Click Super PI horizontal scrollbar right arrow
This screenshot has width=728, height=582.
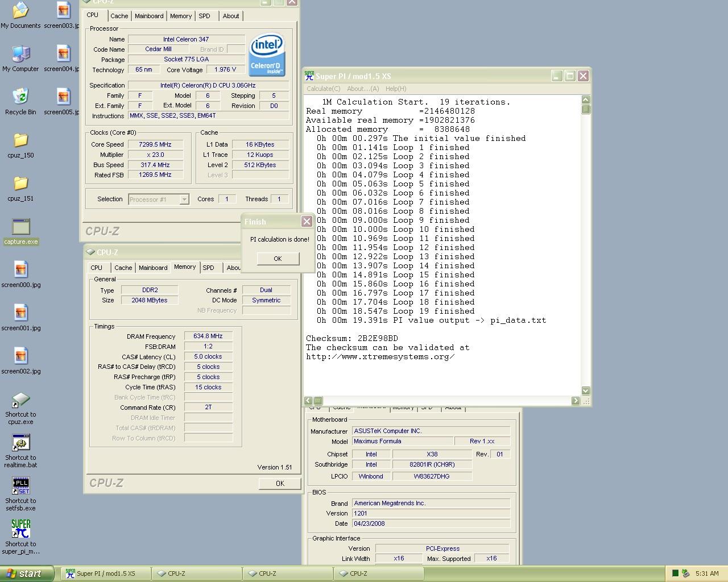click(x=576, y=401)
